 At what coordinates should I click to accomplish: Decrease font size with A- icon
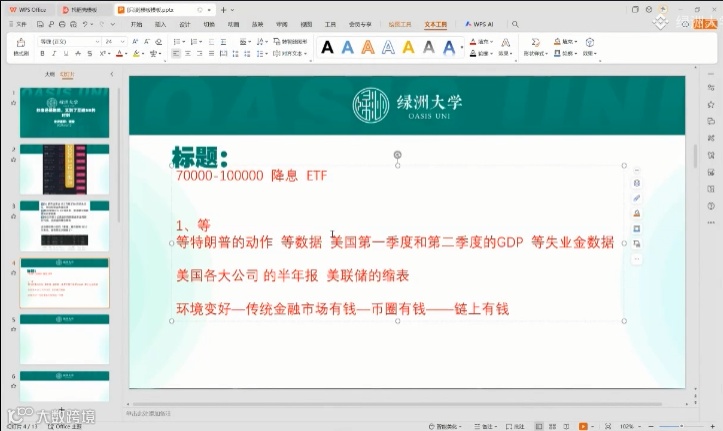pos(147,41)
